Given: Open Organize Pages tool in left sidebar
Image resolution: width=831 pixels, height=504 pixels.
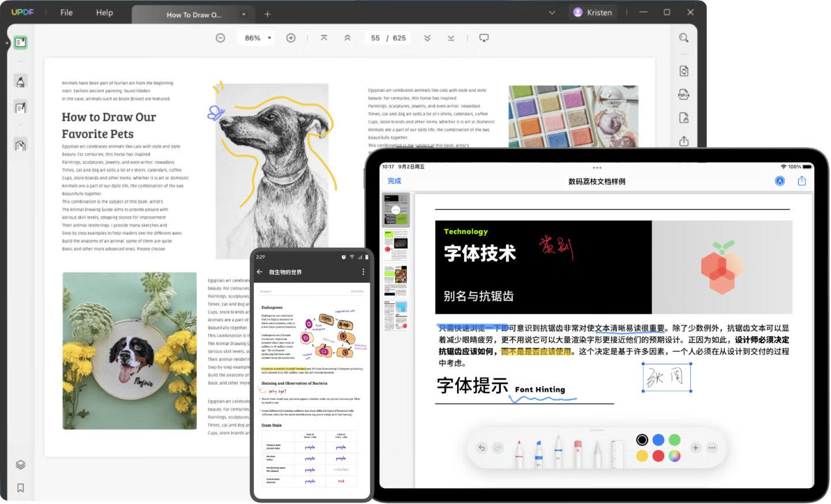Looking at the screenshot, I should point(20,145).
